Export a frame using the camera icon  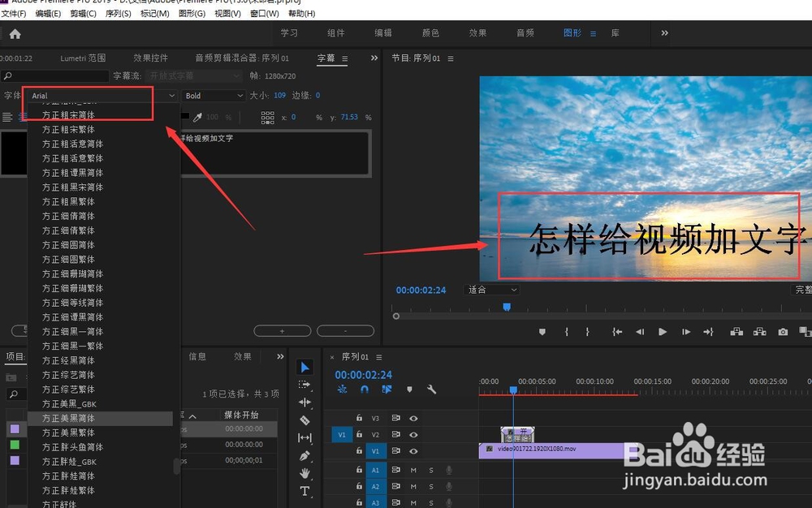pyautogui.click(x=782, y=331)
